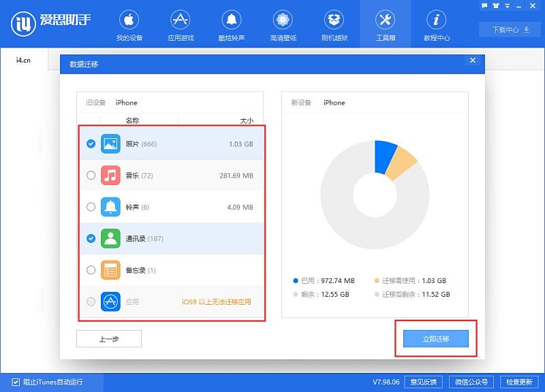
Task: Click the notes icon in 备忘录 row
Action: click(110, 270)
